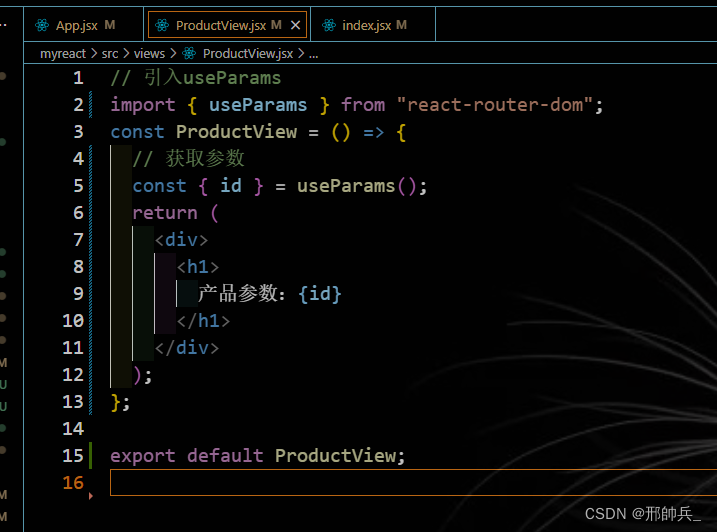Click the React icon on App.jsx tab
The height and width of the screenshot is (532, 717).
click(42, 25)
